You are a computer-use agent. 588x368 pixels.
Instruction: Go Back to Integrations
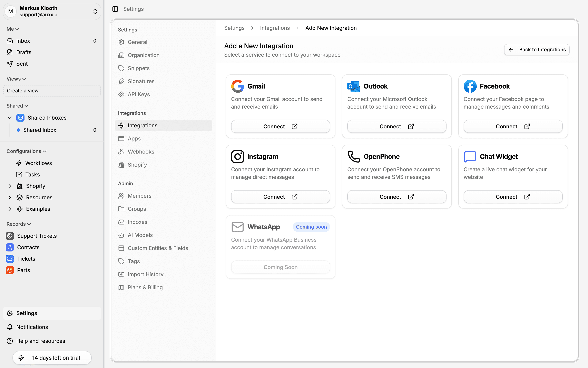point(537,50)
